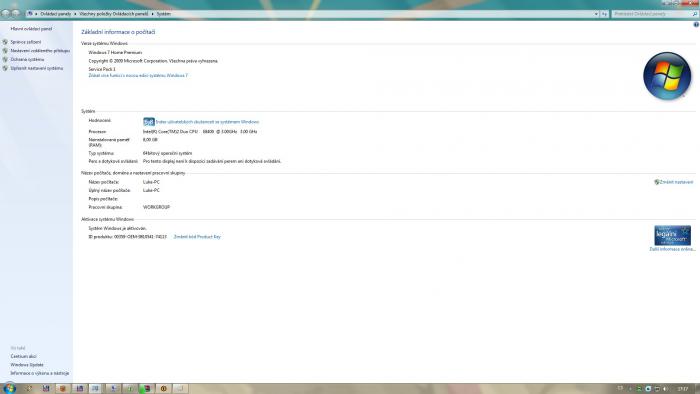Screen dimensions: 700x394
Task: Open Windows Update link in sidebar
Action: click(x=27, y=365)
